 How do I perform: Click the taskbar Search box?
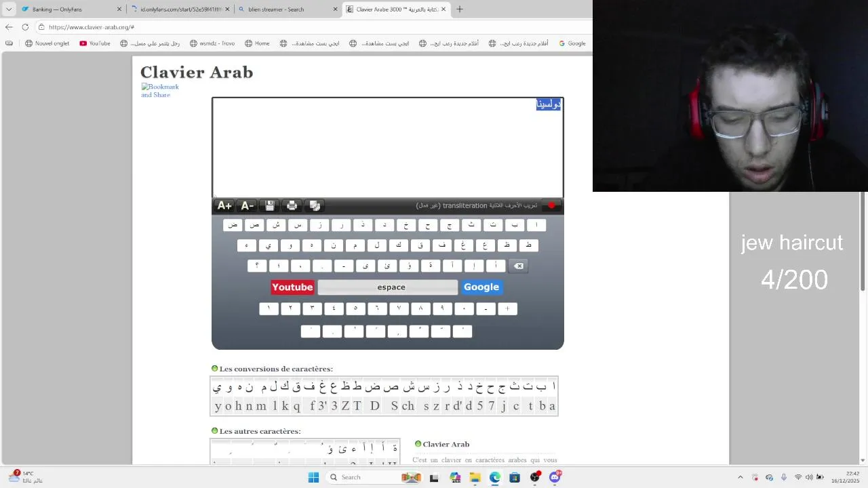[374, 477]
